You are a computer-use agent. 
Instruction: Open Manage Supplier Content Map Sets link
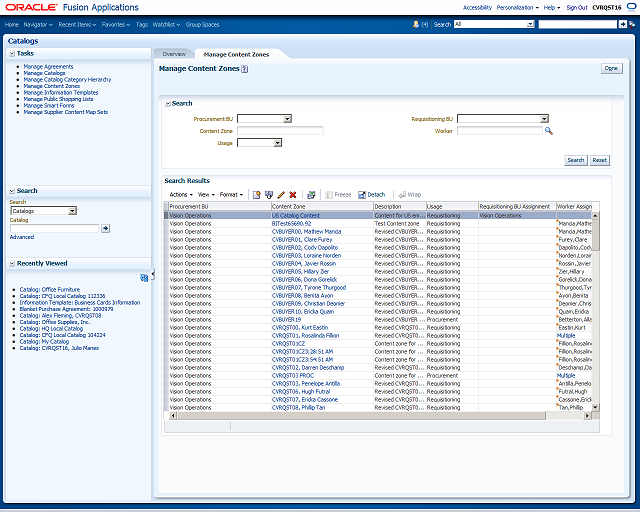pos(66,112)
